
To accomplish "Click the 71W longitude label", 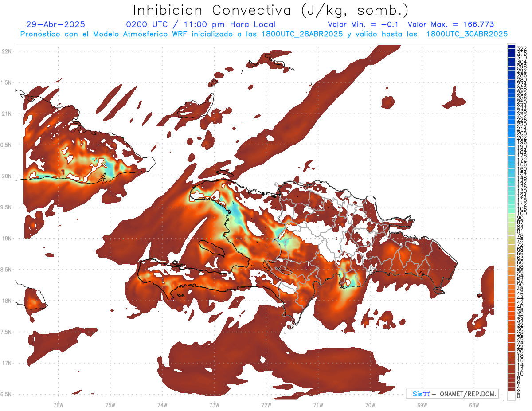I will click(x=318, y=405).
